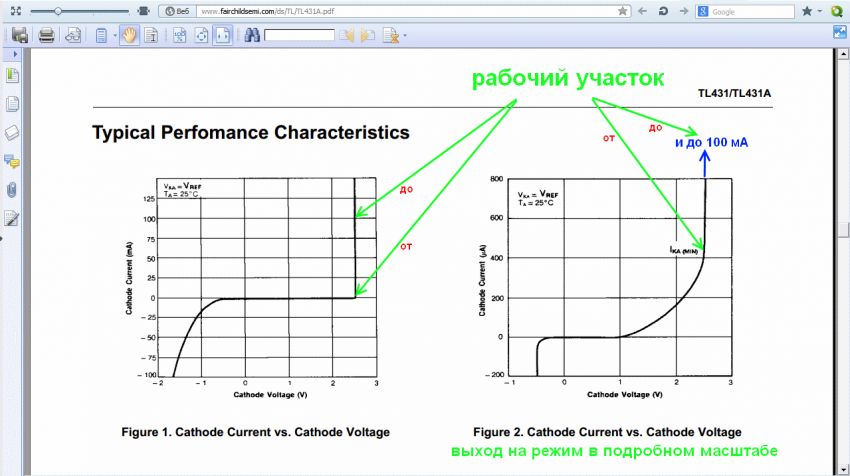Open the Pages panel in sidebar

pos(12,104)
